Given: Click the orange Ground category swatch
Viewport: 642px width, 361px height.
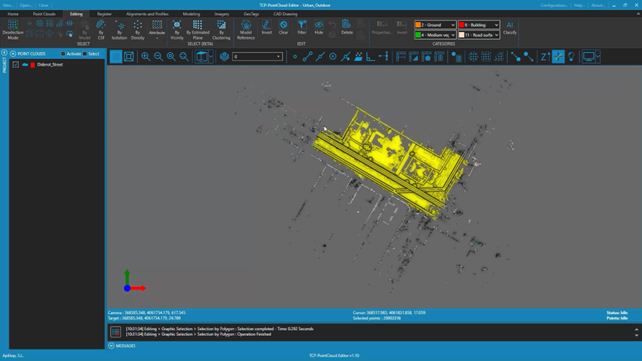Looking at the screenshot, I should (x=418, y=25).
